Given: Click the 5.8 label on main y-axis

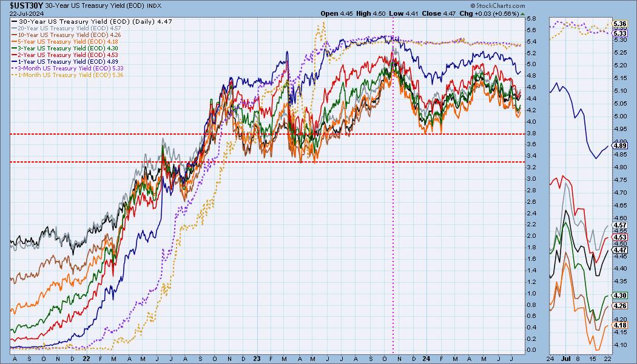Looking at the screenshot, I should point(531,19).
